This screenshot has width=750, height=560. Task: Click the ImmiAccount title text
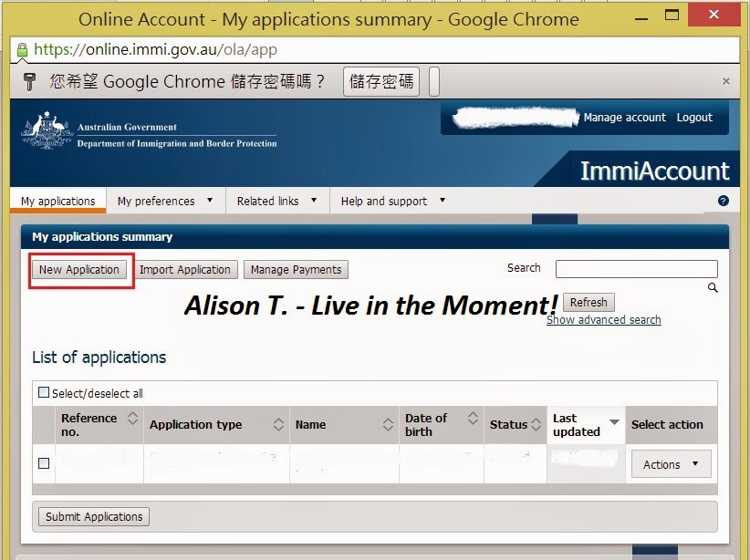655,171
